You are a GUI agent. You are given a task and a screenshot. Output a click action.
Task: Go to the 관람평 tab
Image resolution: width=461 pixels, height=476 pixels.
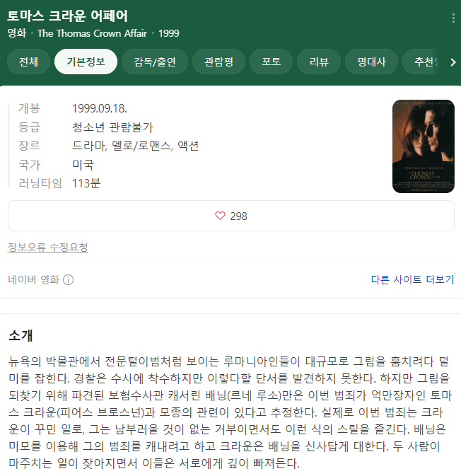pos(218,62)
